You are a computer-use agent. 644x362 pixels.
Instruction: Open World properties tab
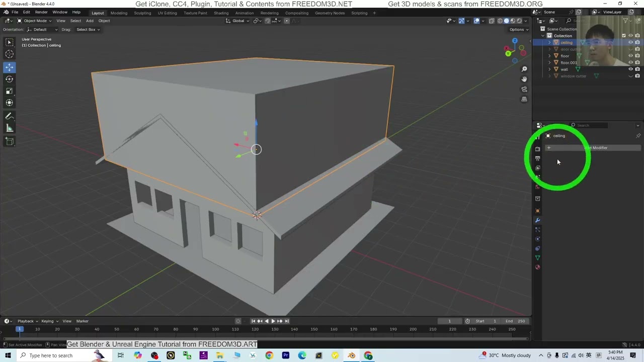pyautogui.click(x=537, y=187)
